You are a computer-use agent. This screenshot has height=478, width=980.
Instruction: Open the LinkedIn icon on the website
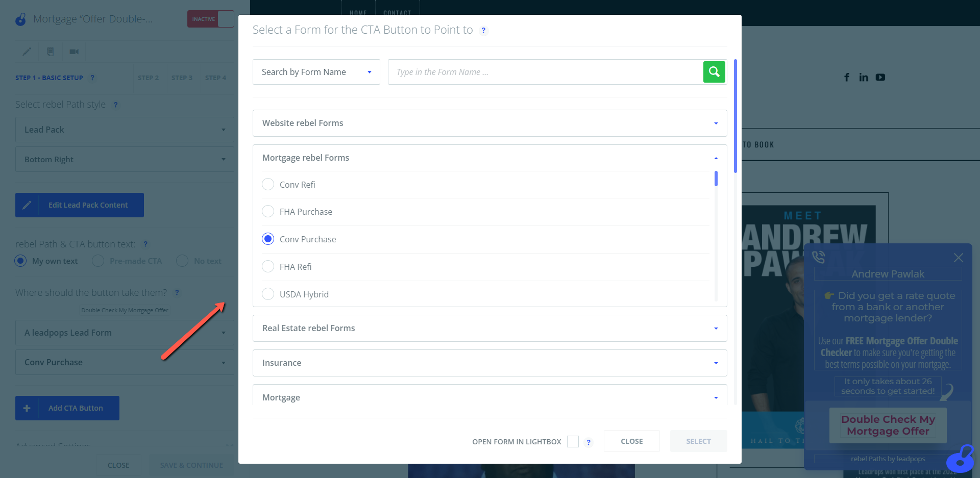(864, 77)
